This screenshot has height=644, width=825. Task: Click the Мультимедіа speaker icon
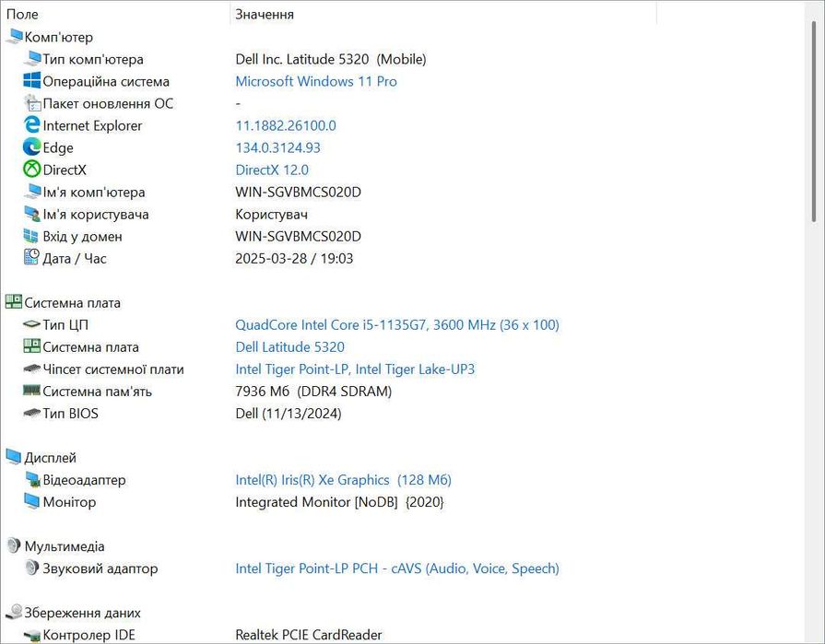[14, 545]
